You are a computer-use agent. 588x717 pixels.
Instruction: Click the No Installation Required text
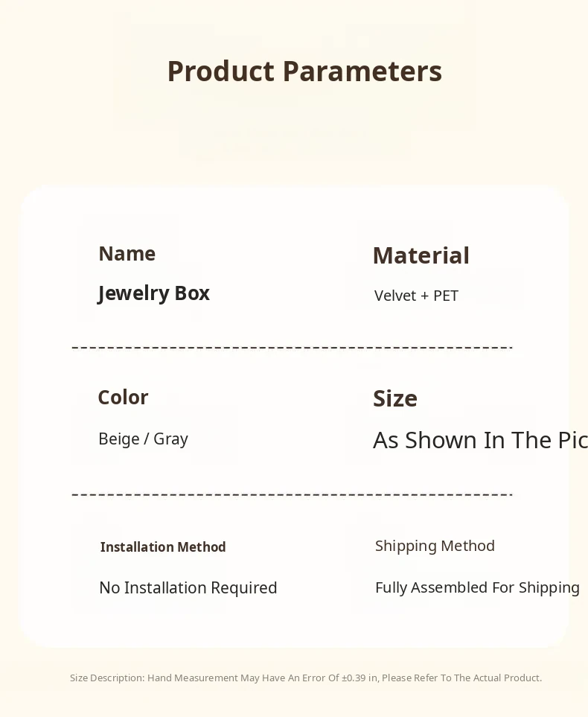click(188, 588)
